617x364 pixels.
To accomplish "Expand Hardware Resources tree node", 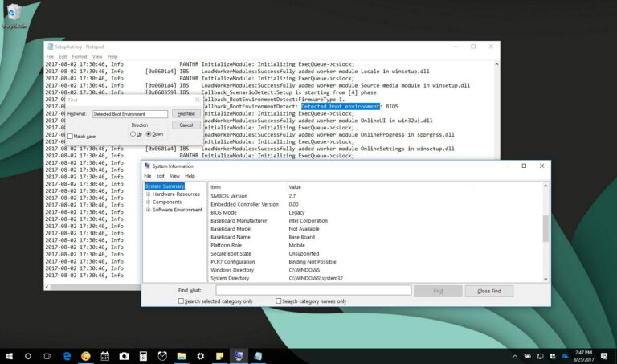I will 149,194.
